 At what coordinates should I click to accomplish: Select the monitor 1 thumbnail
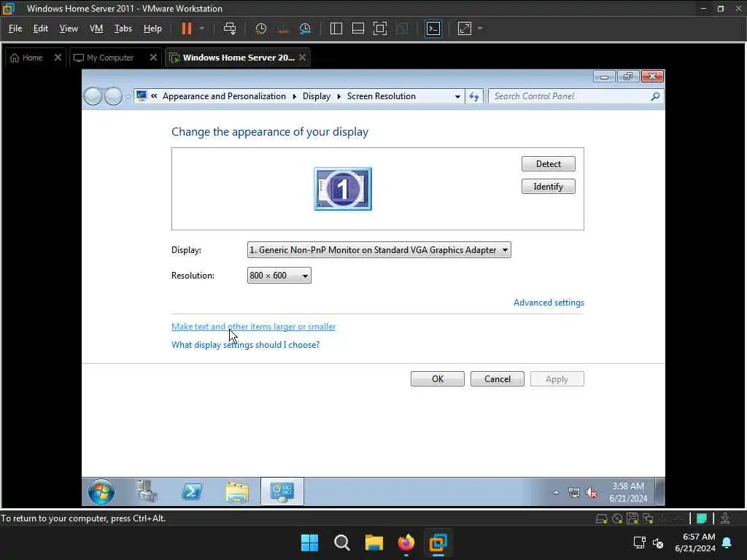(343, 189)
